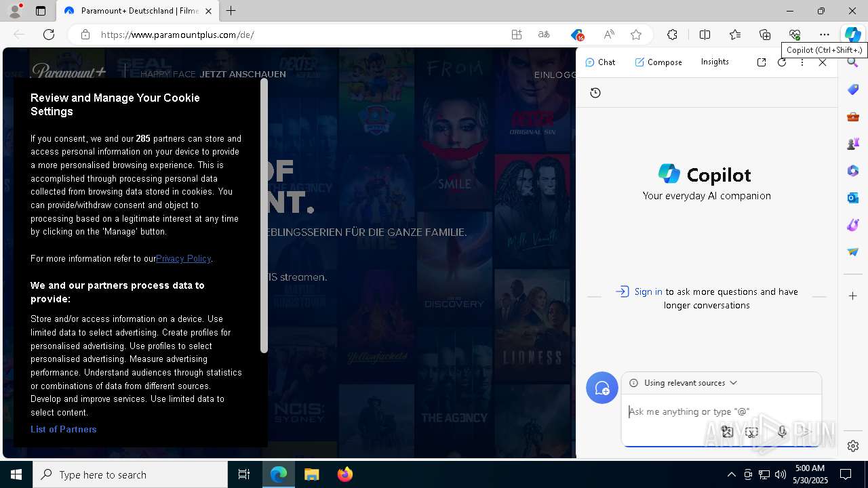This screenshot has width=868, height=488.
Task: Click the Copilot Sign in link
Action: pyautogui.click(x=648, y=291)
